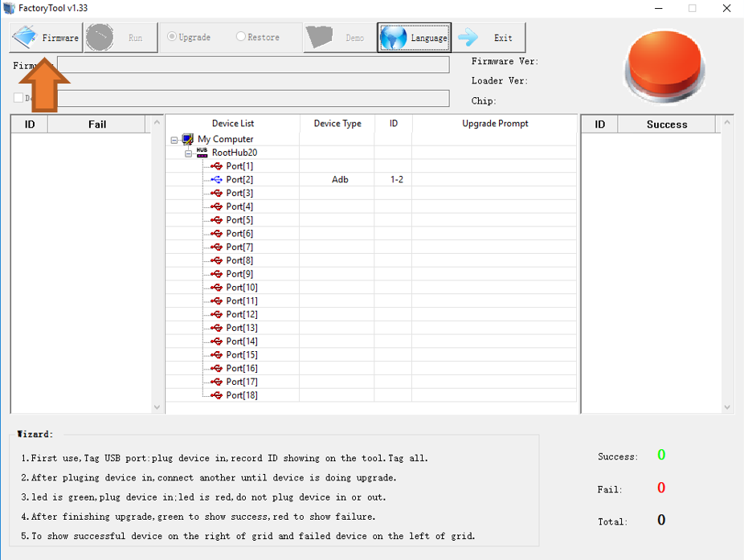Click the Port[11] USB icon
The height and width of the screenshot is (560, 744).
216,300
